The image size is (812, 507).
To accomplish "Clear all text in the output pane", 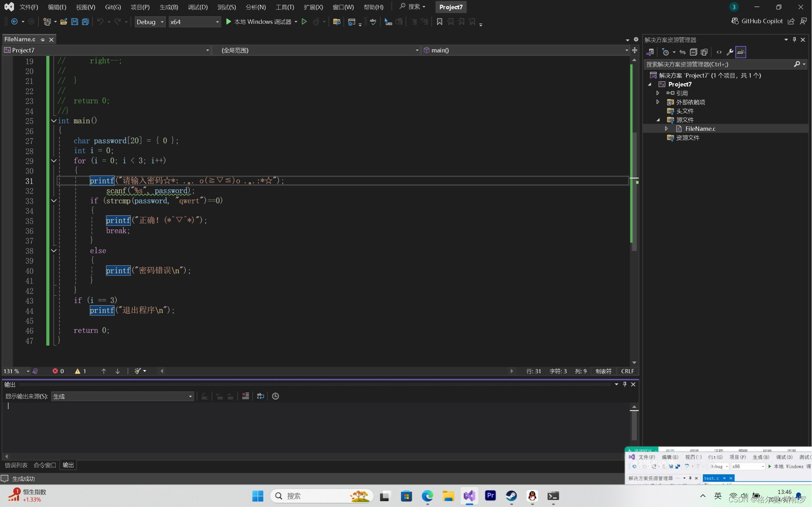I will (x=246, y=396).
